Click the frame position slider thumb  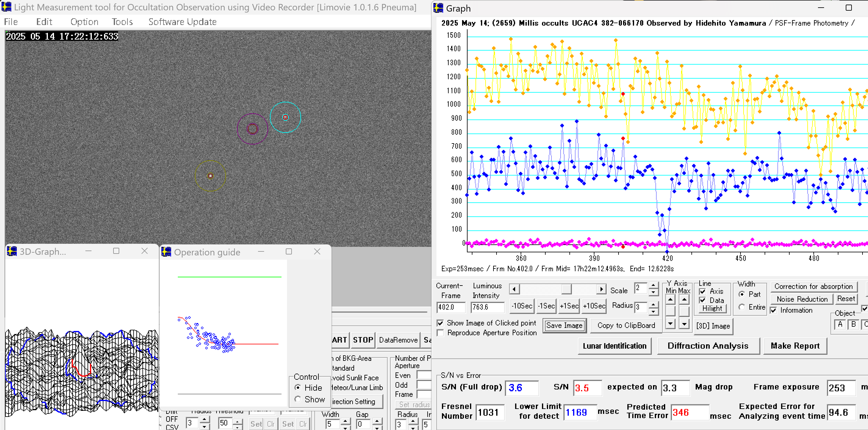[566, 289]
